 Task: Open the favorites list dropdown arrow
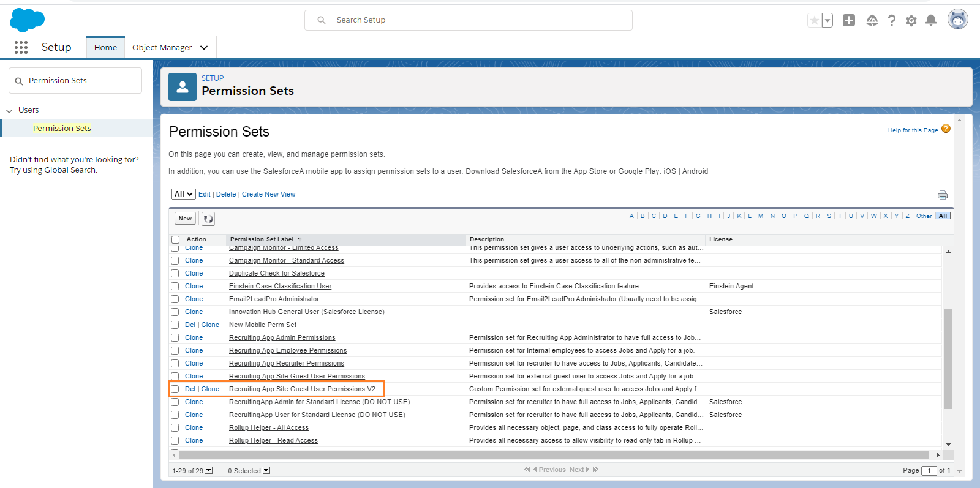[x=827, y=20]
